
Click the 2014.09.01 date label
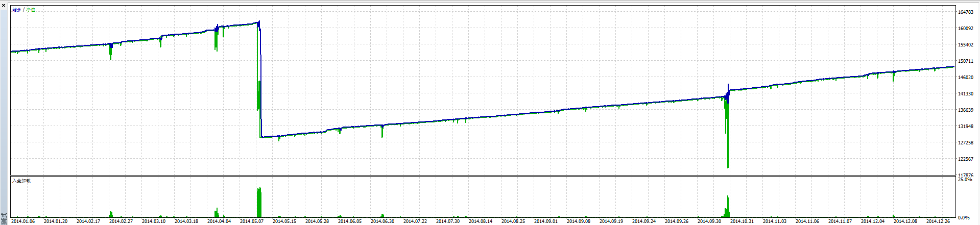click(x=546, y=221)
